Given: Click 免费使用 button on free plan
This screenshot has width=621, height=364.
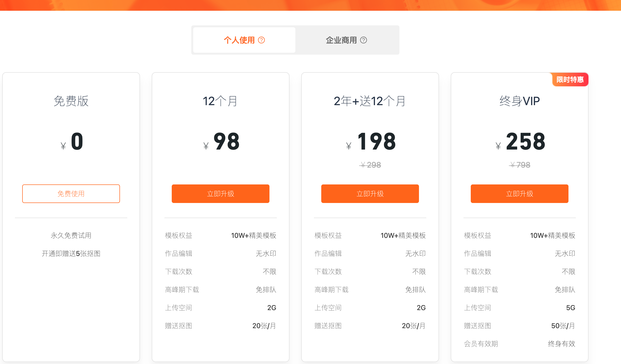Looking at the screenshot, I should (71, 194).
